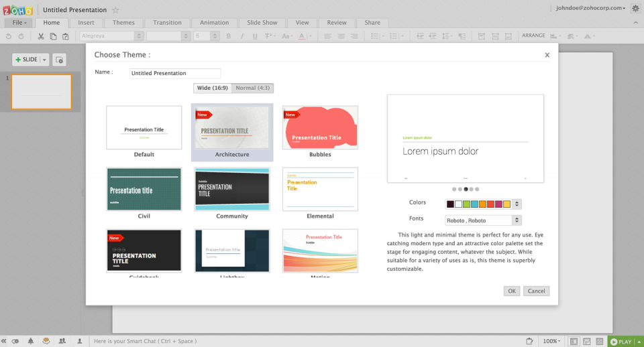Open the Colors palette dropdown
Screen dimensions: 644x347
click(517, 204)
